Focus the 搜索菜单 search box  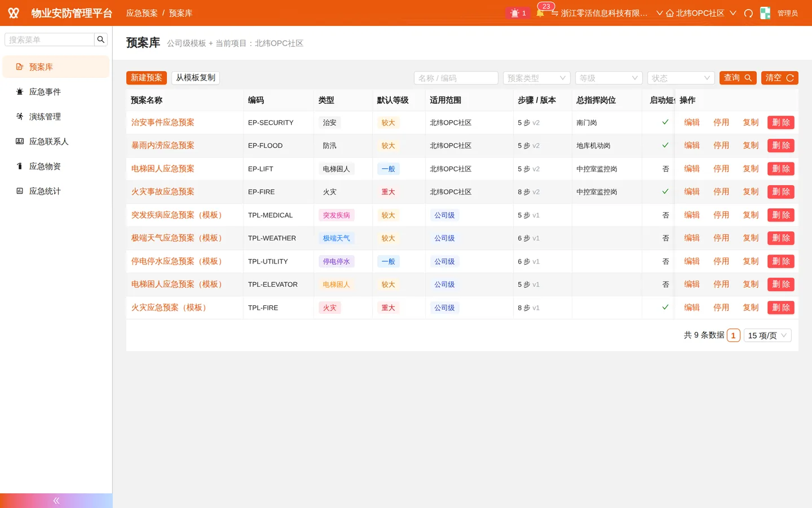(x=50, y=40)
